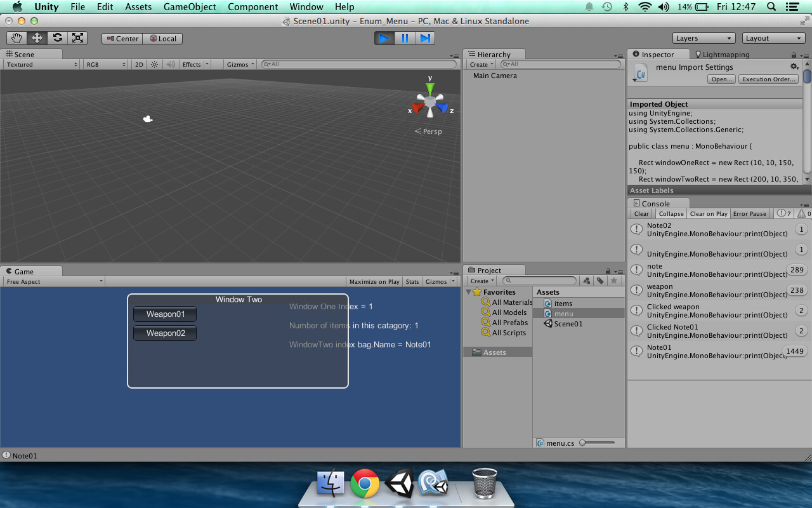
Task: Open Finder from the Dock
Action: point(330,485)
